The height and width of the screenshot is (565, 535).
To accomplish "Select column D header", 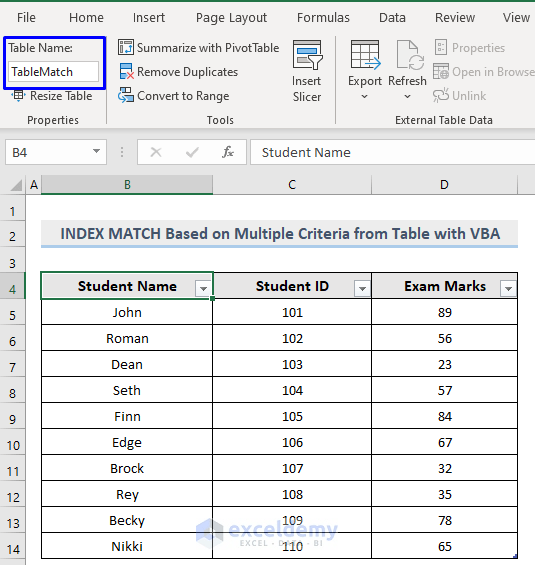I will (444, 185).
